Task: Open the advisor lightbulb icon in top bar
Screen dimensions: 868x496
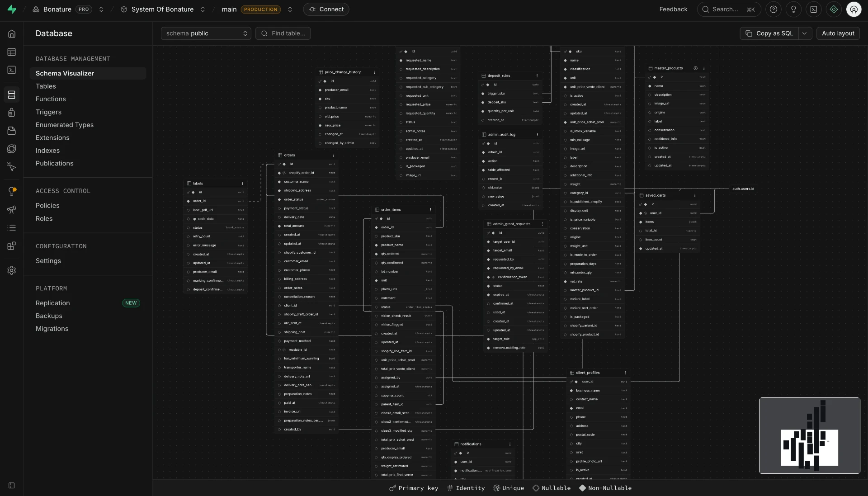Action: pyautogui.click(x=793, y=9)
